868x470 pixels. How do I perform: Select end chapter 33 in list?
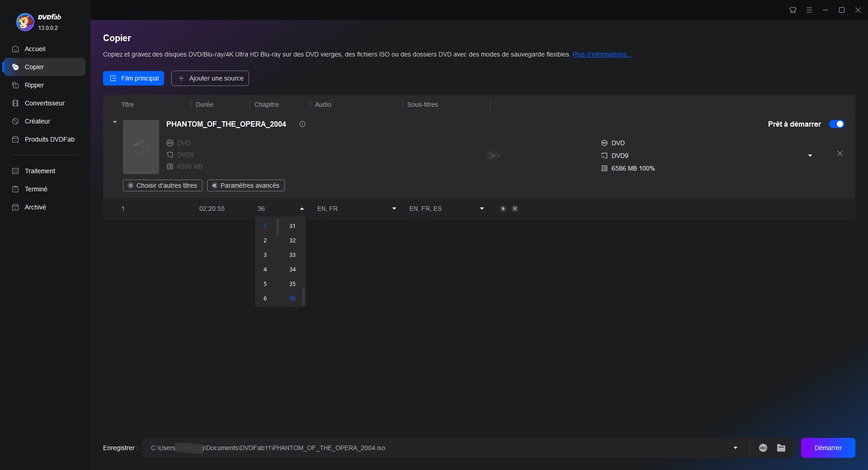pos(292,255)
